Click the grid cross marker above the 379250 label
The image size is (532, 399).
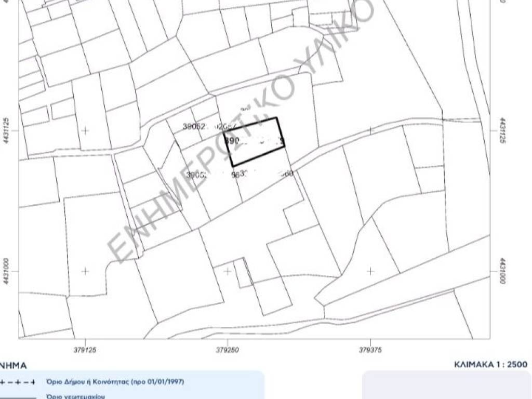point(228,271)
